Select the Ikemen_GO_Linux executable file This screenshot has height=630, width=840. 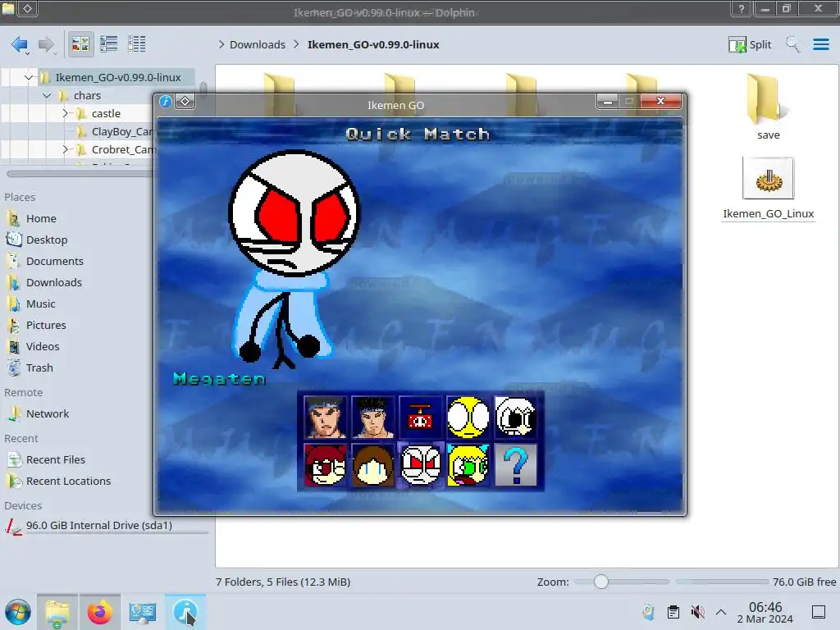768,189
